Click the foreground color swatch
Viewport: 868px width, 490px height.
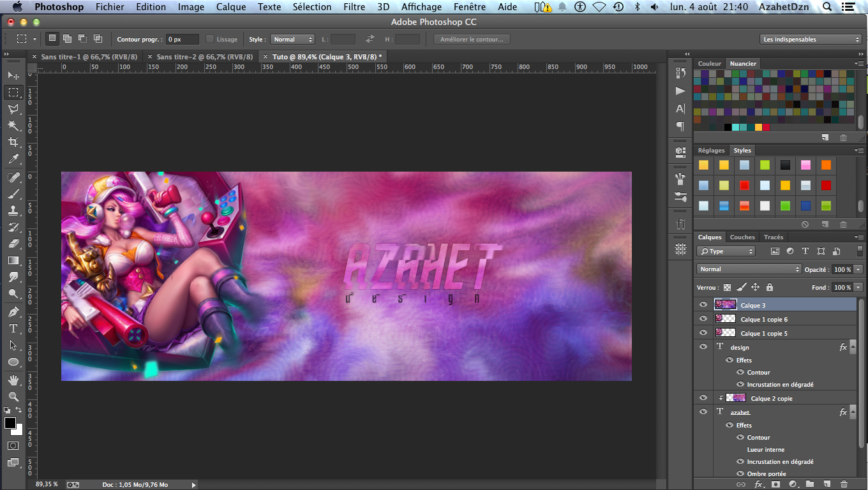tap(10, 424)
